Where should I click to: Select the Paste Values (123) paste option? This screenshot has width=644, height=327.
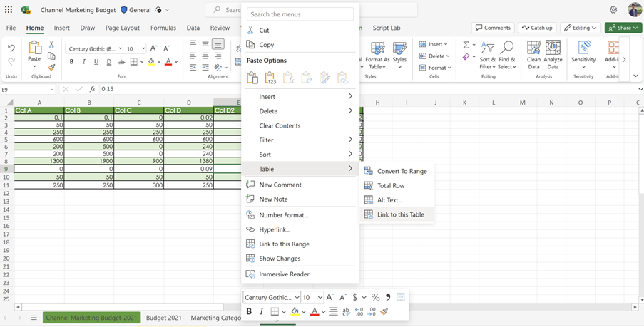click(270, 78)
